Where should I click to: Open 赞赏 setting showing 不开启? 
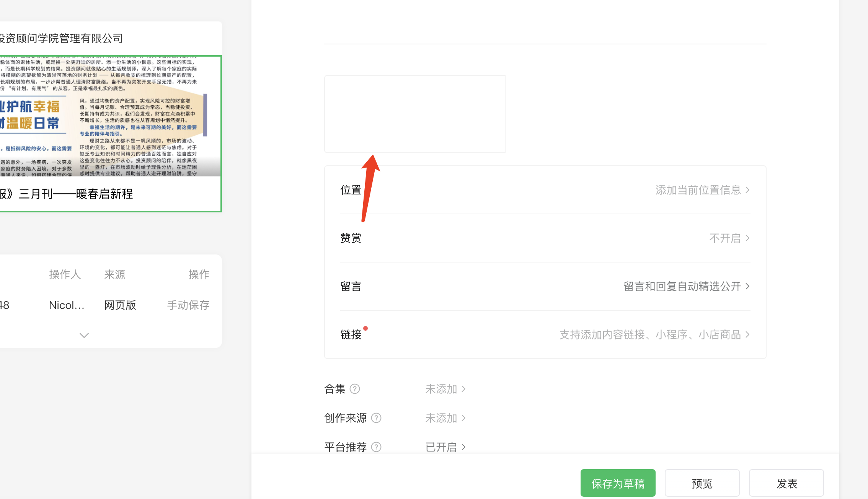[729, 238]
